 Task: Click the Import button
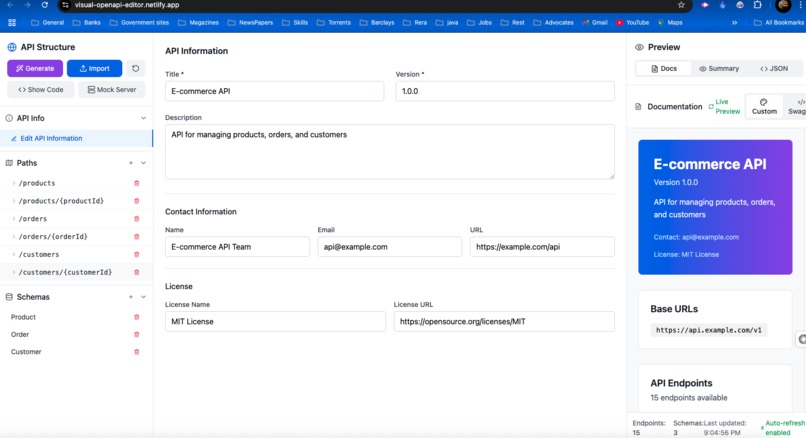pos(94,68)
